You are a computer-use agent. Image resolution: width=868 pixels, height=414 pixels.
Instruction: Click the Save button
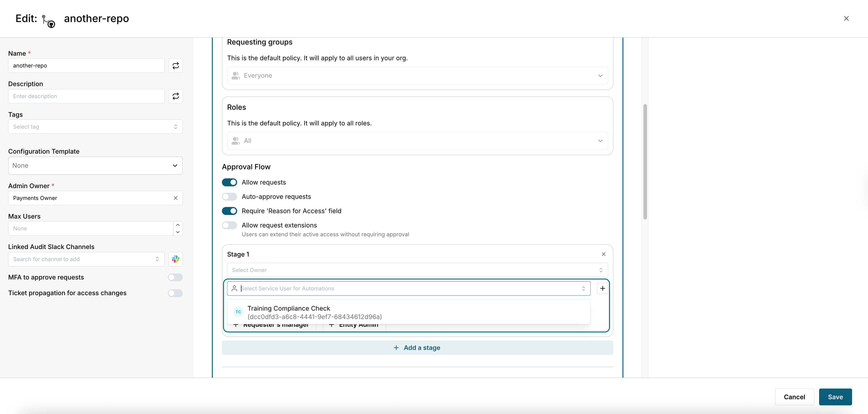[x=835, y=397]
